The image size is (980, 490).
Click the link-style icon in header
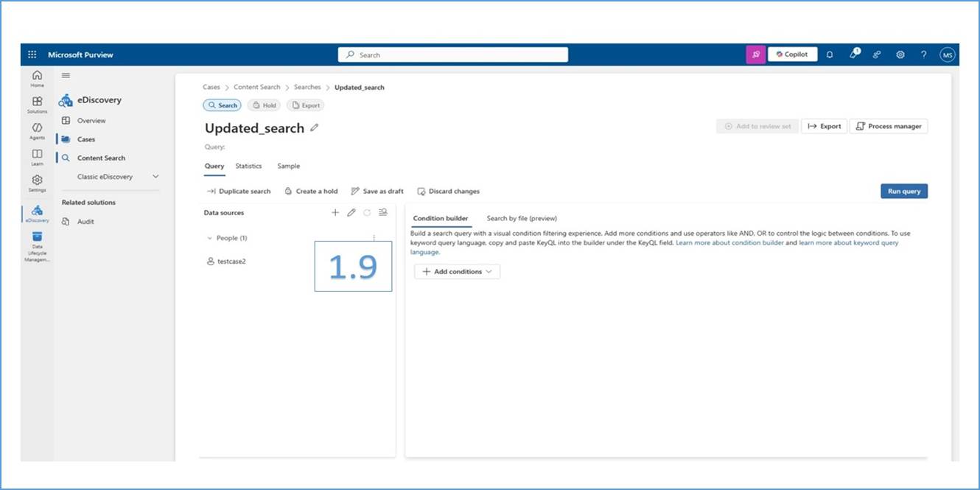pyautogui.click(x=877, y=55)
